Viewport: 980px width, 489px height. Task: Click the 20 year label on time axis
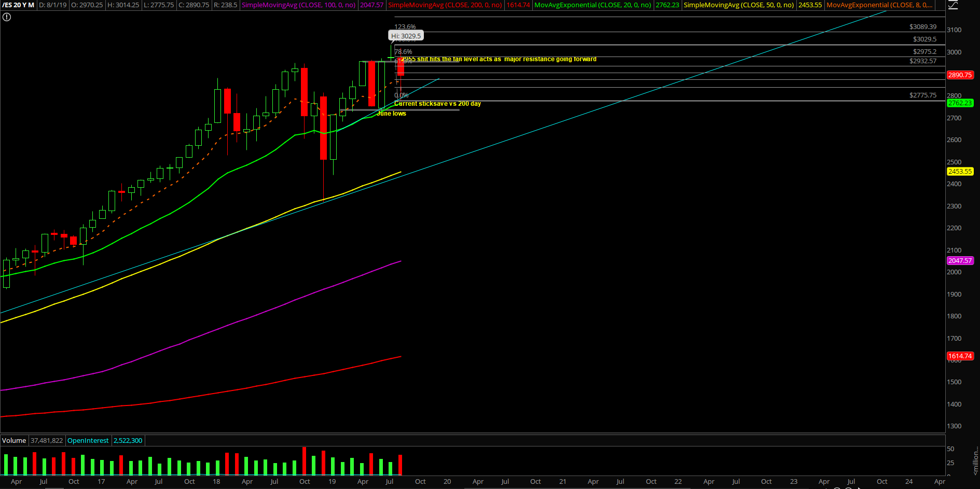(x=447, y=481)
